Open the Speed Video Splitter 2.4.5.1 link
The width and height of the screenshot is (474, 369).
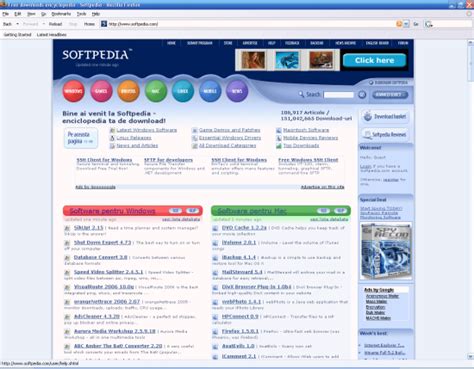108,272
